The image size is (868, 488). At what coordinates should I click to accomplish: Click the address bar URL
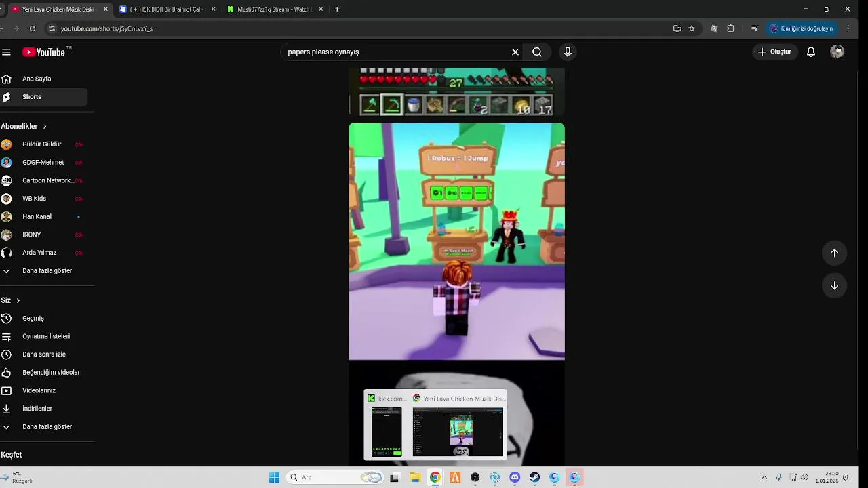click(106, 28)
